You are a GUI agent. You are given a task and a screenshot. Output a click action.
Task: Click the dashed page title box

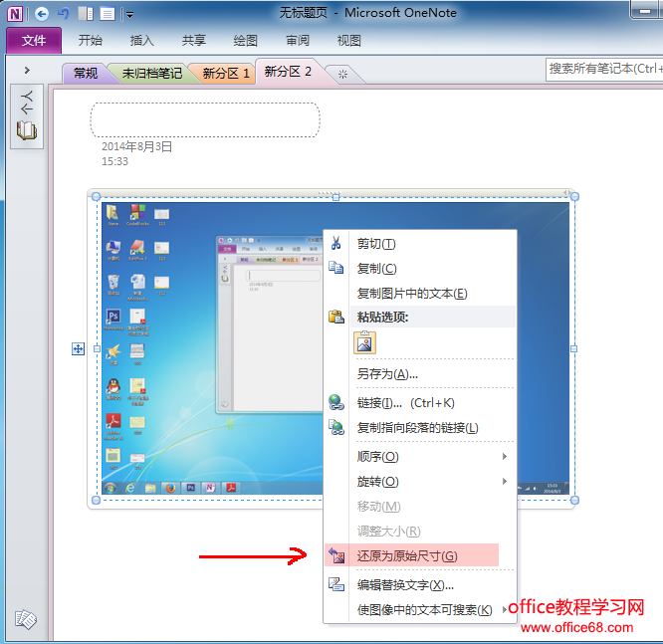205,119
